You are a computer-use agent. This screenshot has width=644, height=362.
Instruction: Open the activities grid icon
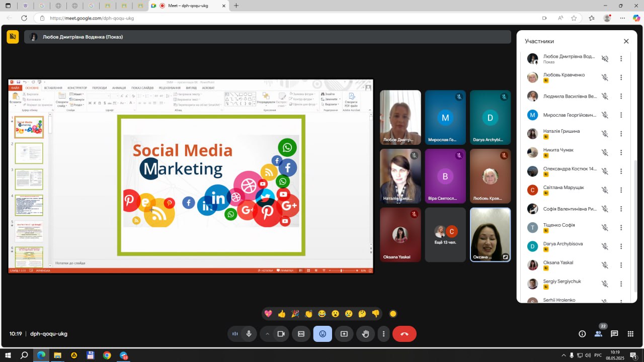[x=630, y=334]
